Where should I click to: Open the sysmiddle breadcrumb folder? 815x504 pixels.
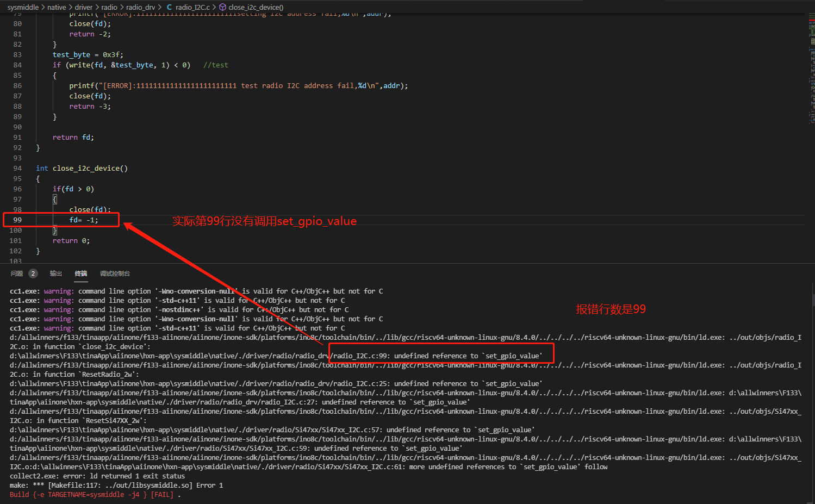(23, 7)
